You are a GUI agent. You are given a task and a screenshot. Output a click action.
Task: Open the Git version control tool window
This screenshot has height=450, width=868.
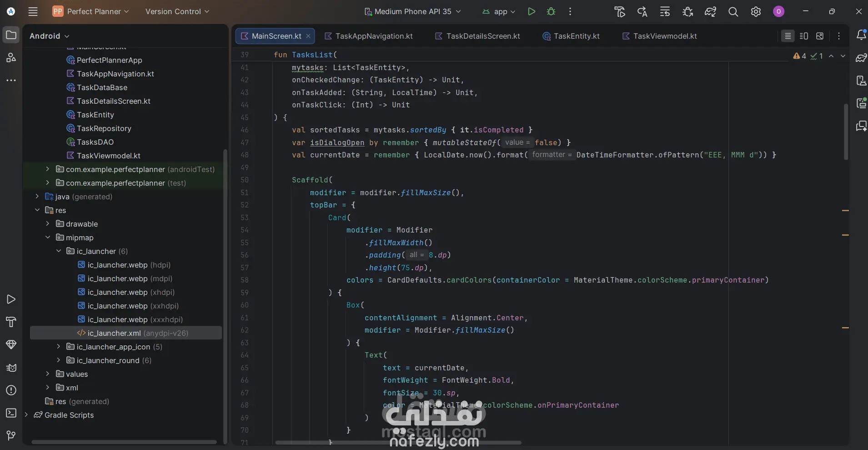click(x=11, y=435)
